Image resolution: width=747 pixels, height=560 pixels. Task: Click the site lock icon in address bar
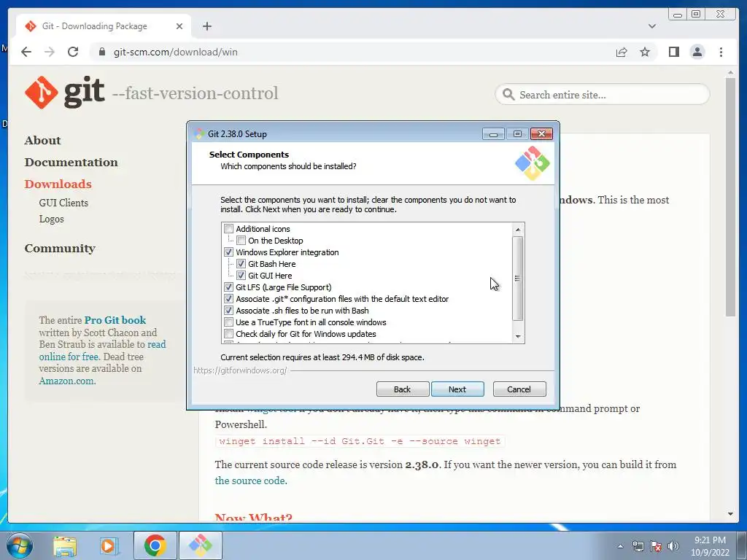pyautogui.click(x=101, y=52)
